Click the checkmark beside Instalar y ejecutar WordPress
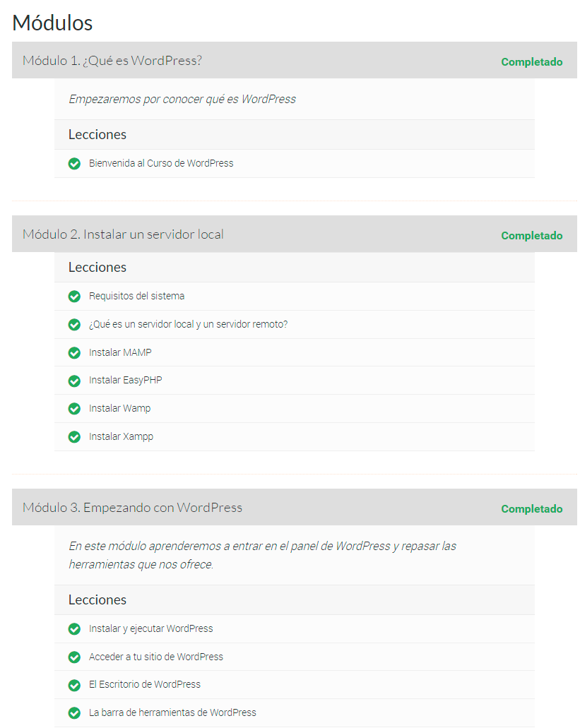The image size is (580, 728). (x=74, y=629)
